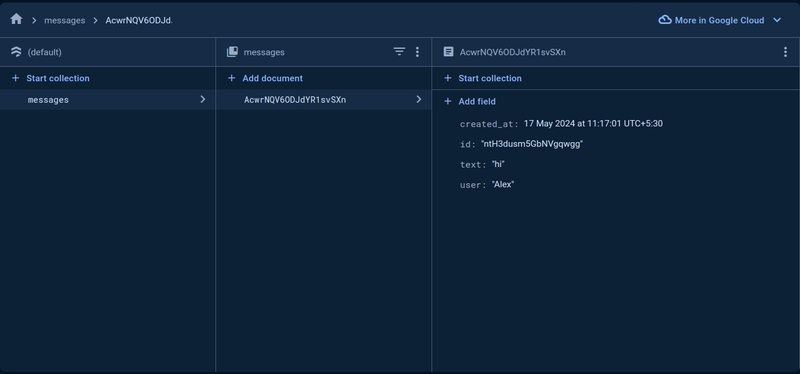This screenshot has width=800, height=374.
Task: Expand the AcwrNQV6ODJdYR1svSXn document arrow
Action: coord(419,99)
